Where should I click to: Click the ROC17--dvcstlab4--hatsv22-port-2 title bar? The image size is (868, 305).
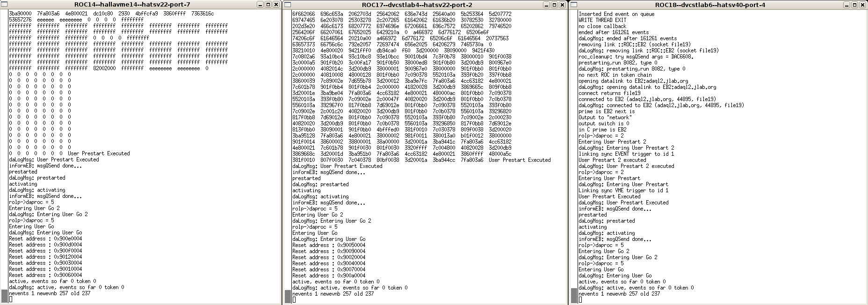[416, 5]
